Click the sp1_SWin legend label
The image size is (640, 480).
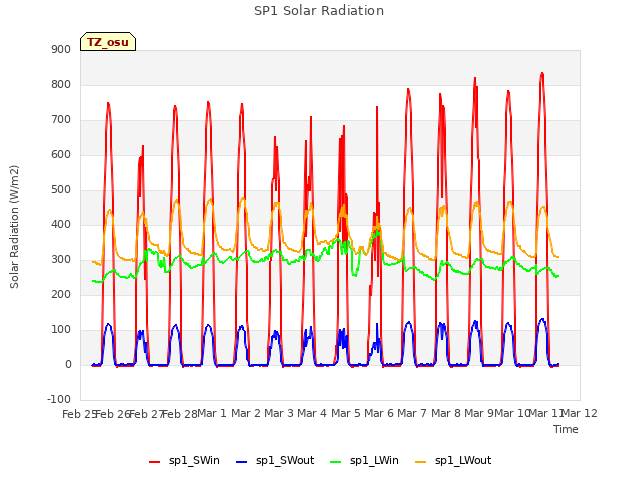(194, 460)
